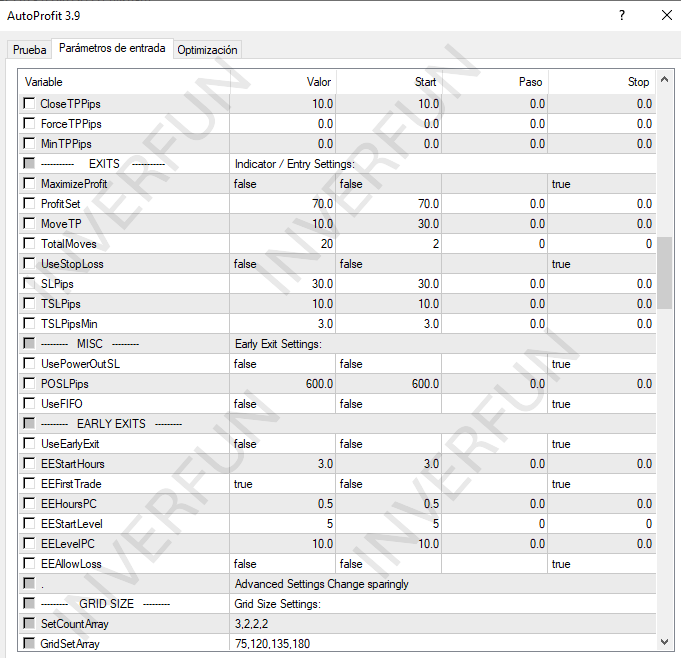This screenshot has width=681, height=658.
Task: Click the help question mark button
Action: tap(621, 15)
